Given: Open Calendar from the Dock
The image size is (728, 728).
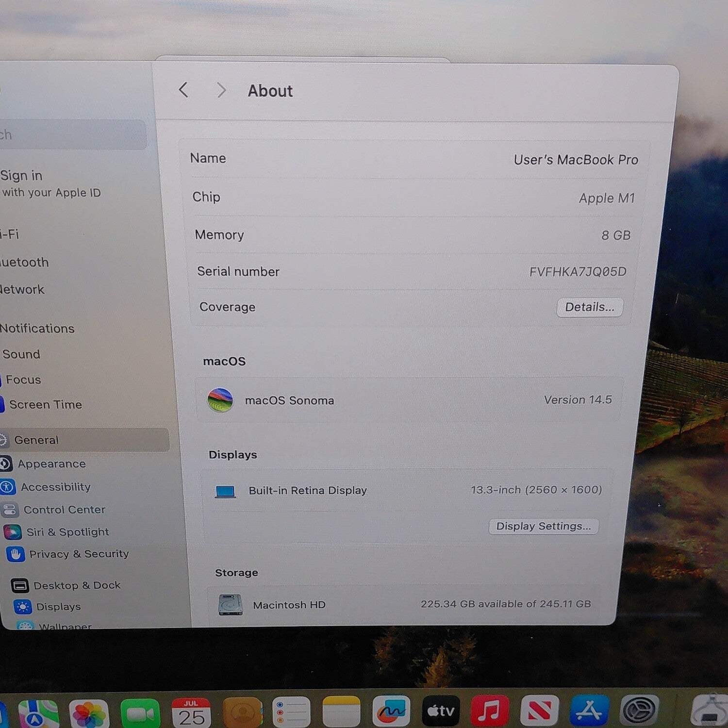Looking at the screenshot, I should coord(191,713).
